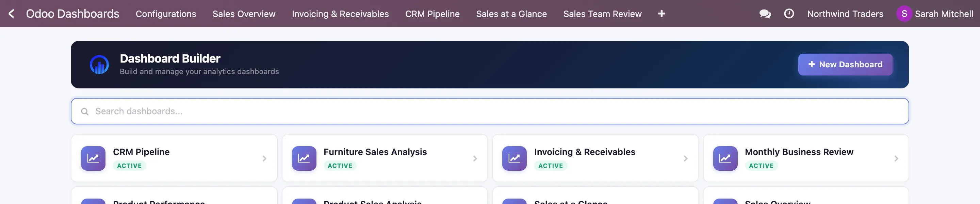Open the Sales Overview menu item
The image size is (980, 204).
click(244, 14)
